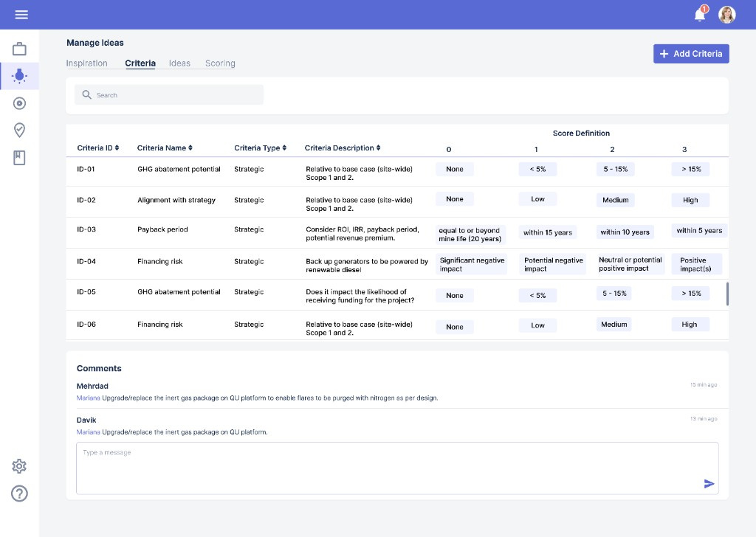This screenshot has width=756, height=537.
Task: Click the Add Criteria button
Action: (691, 53)
